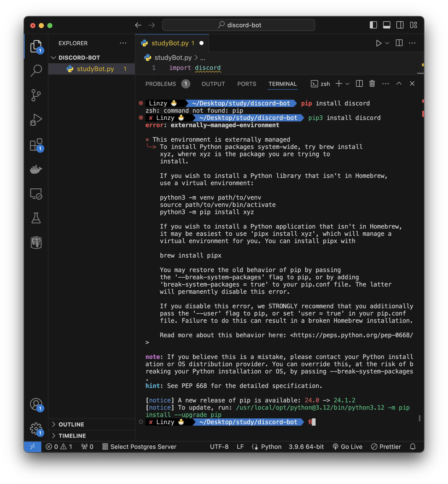Click the editor minimap
Screen dimensions: 448x484
pyautogui.click(x=420, y=68)
